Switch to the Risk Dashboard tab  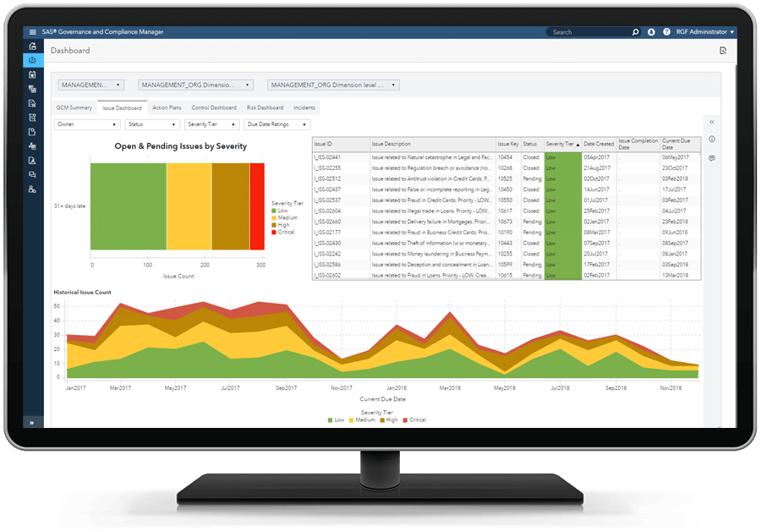(x=265, y=107)
